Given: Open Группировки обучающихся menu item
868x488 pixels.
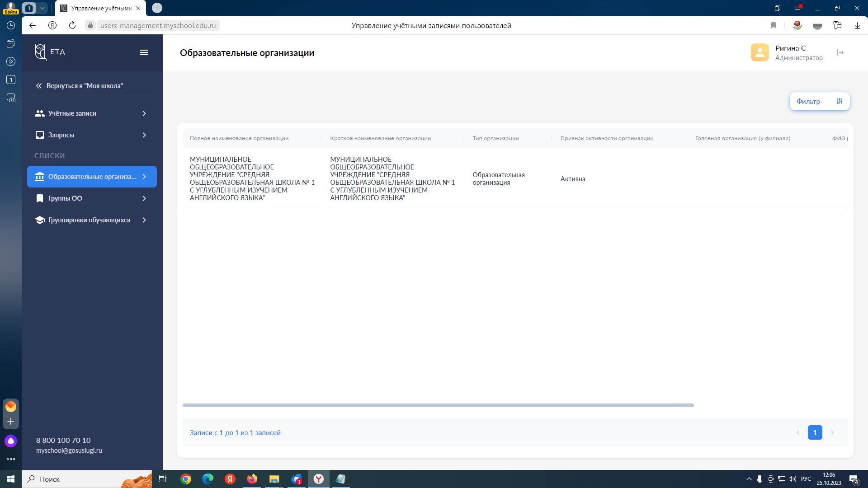Looking at the screenshot, I should [92, 220].
